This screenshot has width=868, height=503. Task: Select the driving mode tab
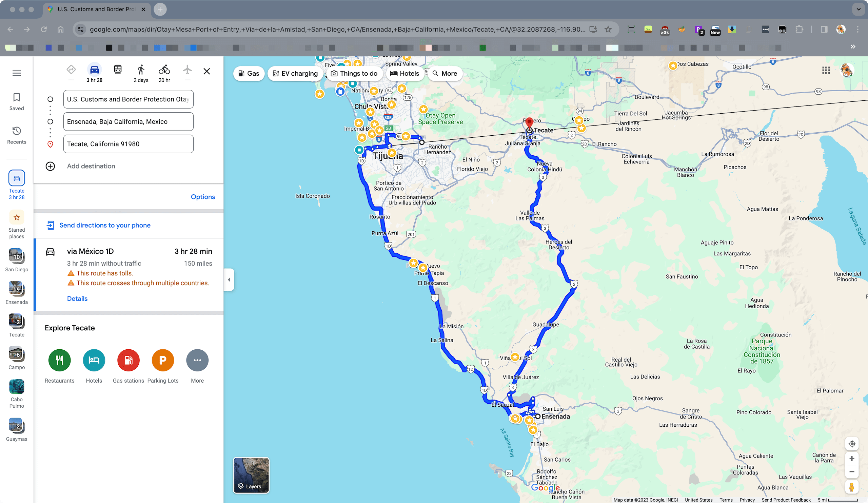pos(94,70)
